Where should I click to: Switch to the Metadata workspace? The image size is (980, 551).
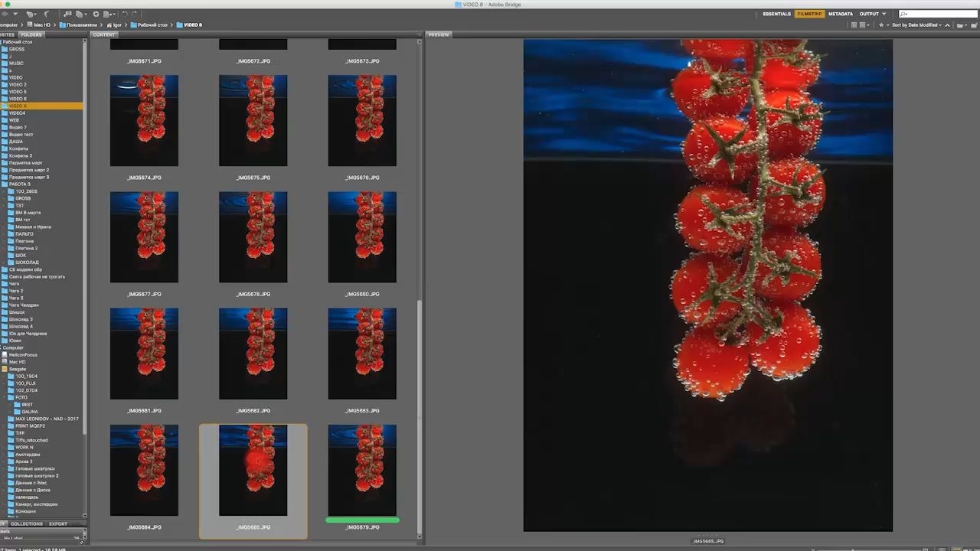click(840, 14)
